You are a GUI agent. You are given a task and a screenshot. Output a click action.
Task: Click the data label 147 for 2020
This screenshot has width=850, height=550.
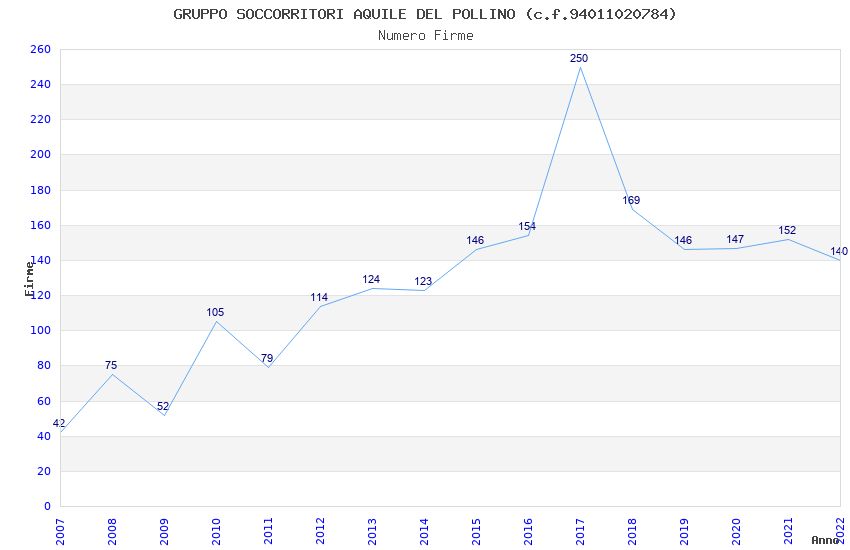pos(735,239)
